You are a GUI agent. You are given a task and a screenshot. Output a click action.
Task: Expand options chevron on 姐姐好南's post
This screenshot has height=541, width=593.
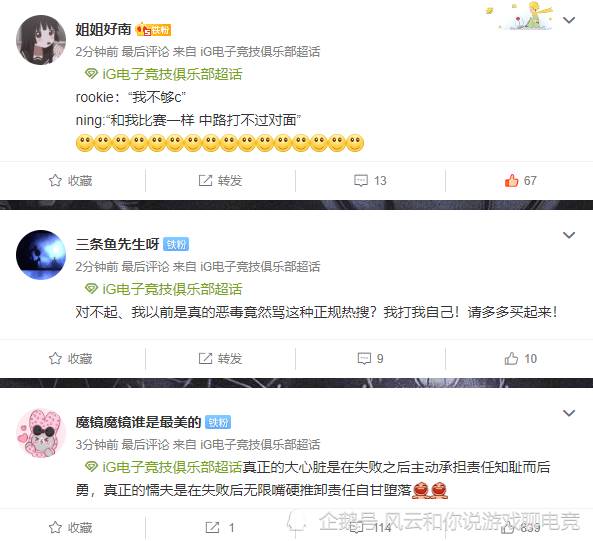[569, 20]
